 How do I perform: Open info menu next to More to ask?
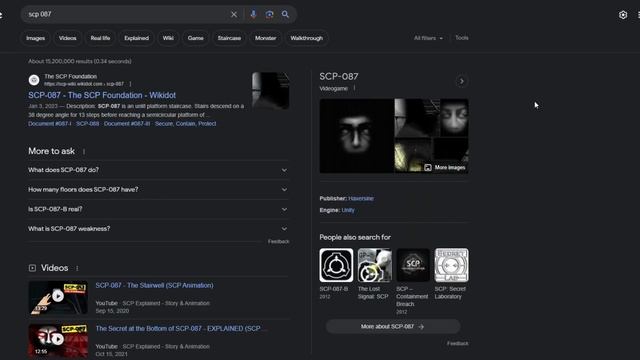click(x=84, y=151)
